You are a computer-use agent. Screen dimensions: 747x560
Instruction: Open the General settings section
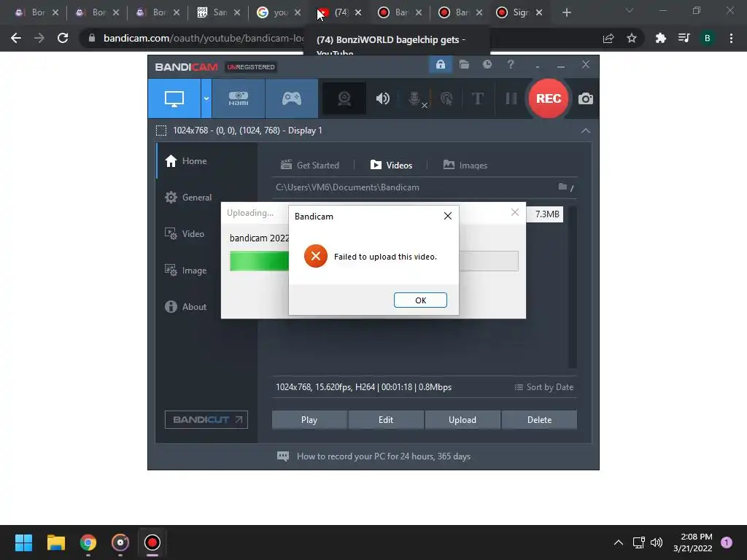188,197
